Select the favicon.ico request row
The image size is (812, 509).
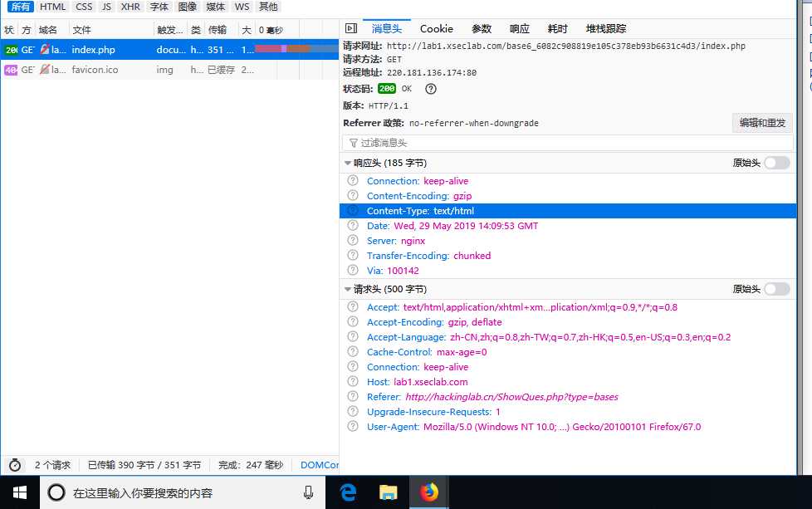170,70
